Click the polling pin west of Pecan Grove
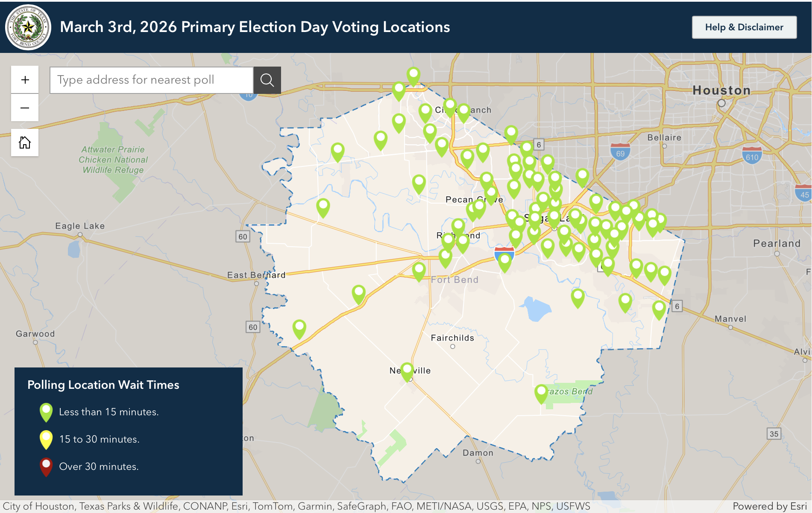The height and width of the screenshot is (513, 812). pyautogui.click(x=419, y=183)
